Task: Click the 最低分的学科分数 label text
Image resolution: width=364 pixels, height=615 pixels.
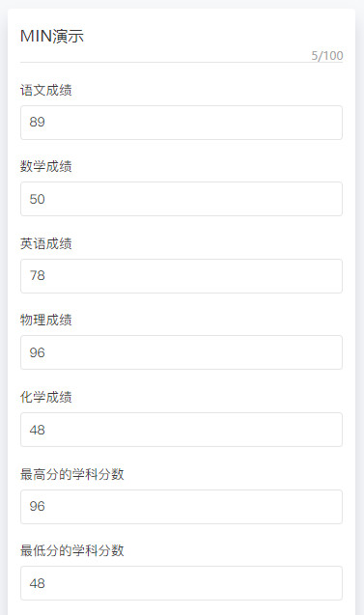Action: point(72,550)
